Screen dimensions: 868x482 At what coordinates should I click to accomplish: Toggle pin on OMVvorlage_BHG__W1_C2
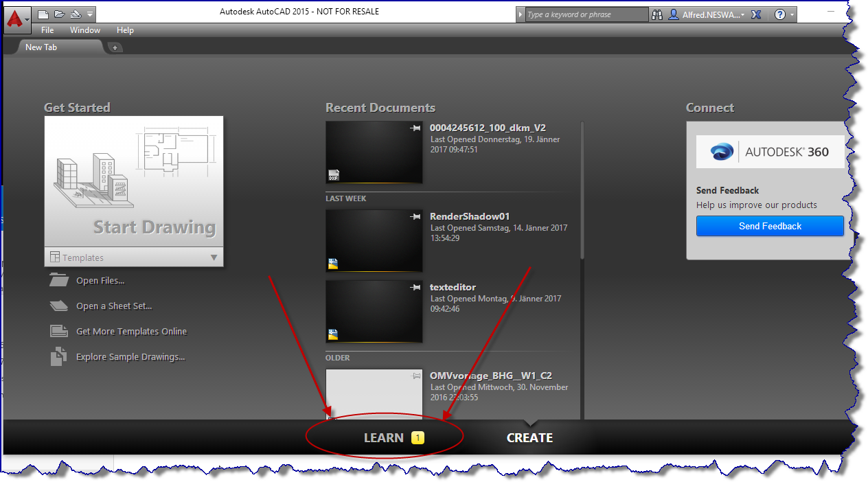coord(414,376)
